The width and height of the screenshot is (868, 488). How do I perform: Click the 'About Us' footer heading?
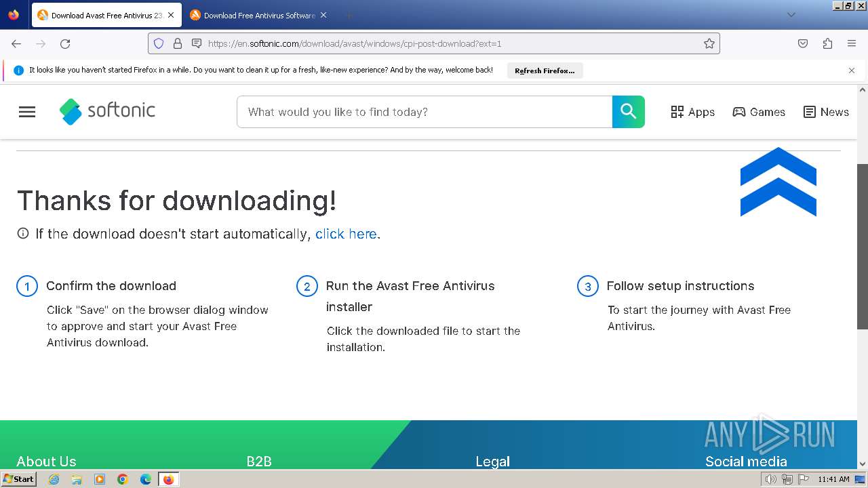(x=46, y=462)
